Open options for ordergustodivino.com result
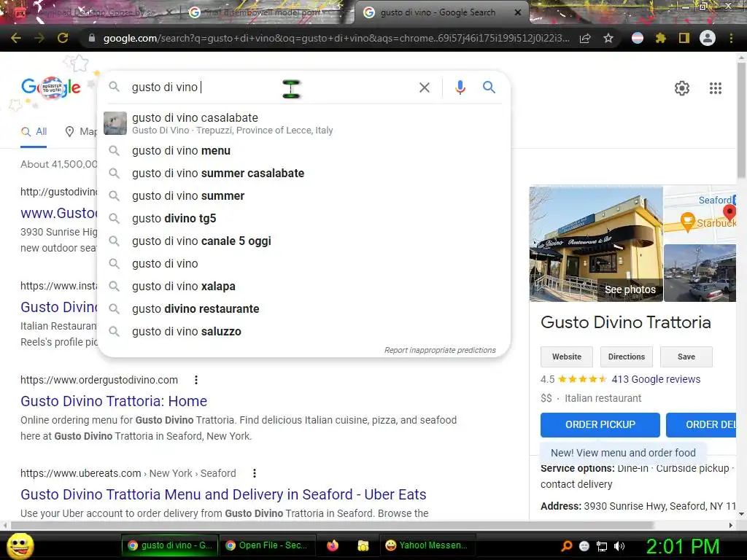The height and width of the screenshot is (560, 747). [196, 380]
